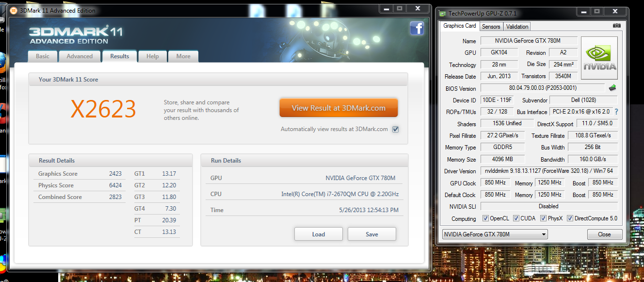
Task: Click the Subvendor Dell (1028) field
Action: coord(584,100)
